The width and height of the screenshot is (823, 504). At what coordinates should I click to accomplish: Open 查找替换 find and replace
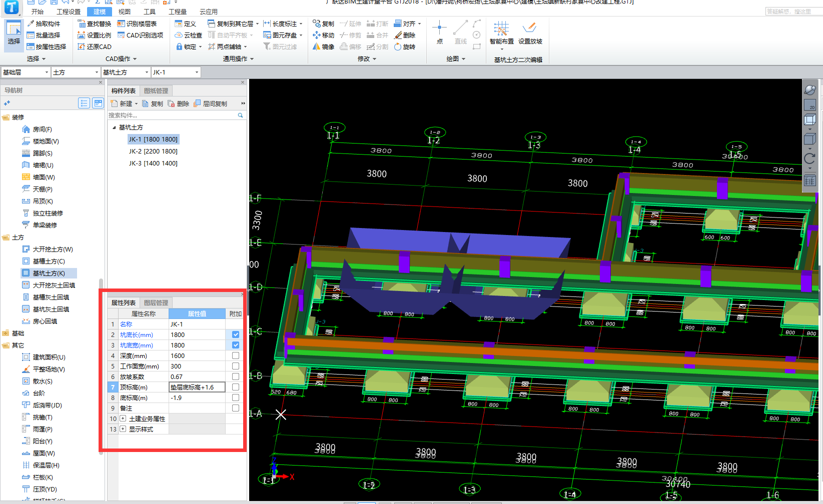tap(95, 23)
